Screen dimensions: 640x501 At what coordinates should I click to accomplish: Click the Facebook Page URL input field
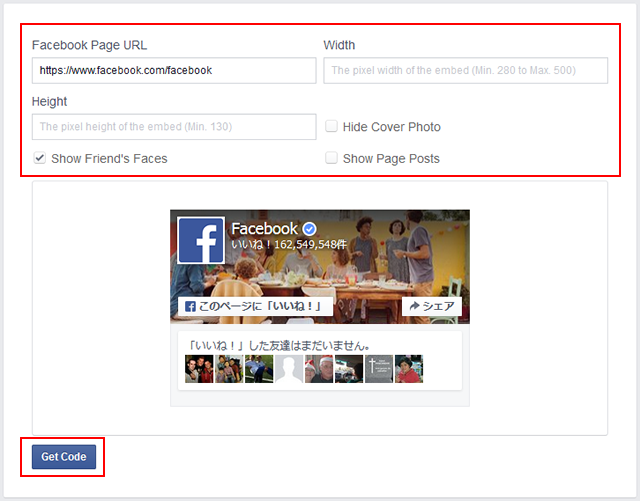(174, 70)
